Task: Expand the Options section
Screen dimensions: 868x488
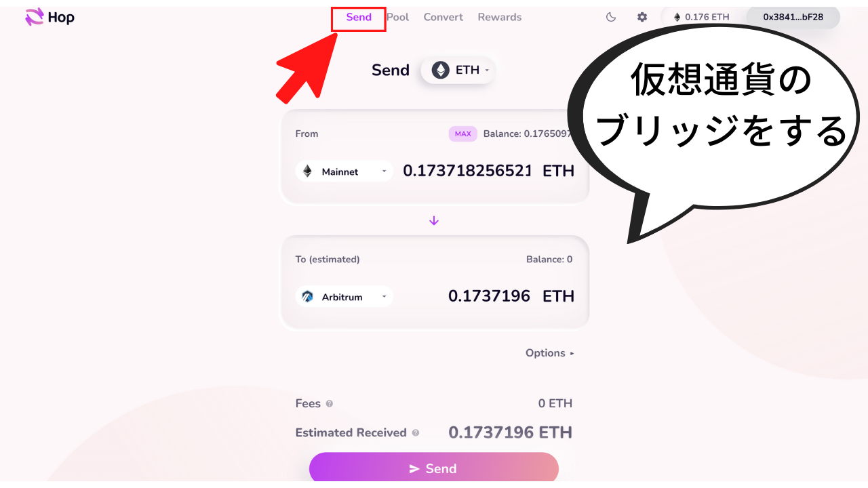Action: (550, 353)
